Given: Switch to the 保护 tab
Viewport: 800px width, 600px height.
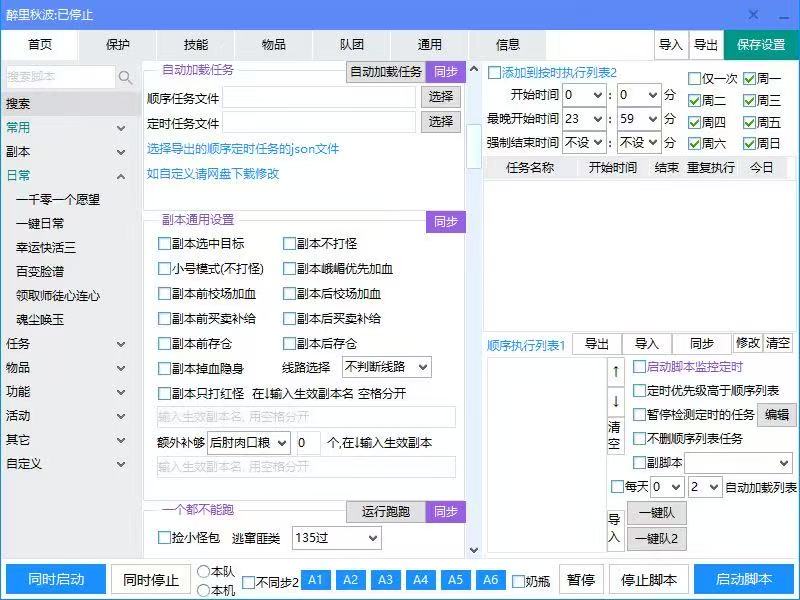Looking at the screenshot, I should (x=117, y=45).
